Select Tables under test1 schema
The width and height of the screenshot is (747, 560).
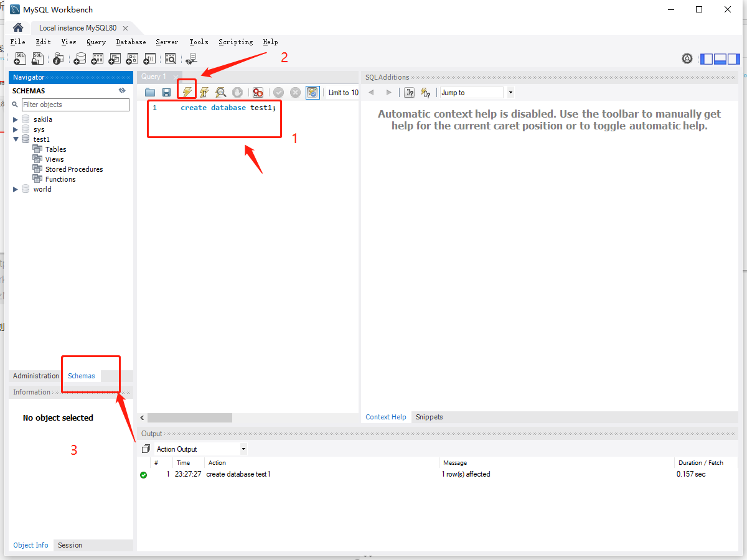tap(55, 149)
